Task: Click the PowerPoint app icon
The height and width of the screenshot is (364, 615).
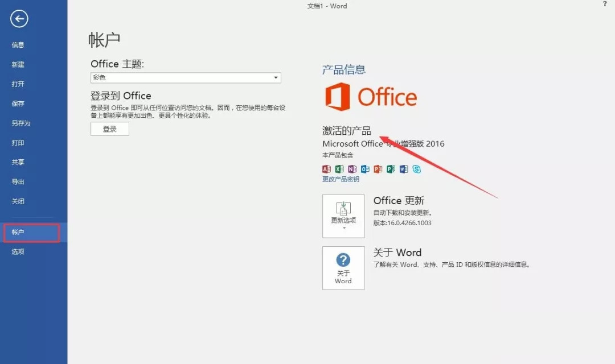Action: [x=378, y=169]
